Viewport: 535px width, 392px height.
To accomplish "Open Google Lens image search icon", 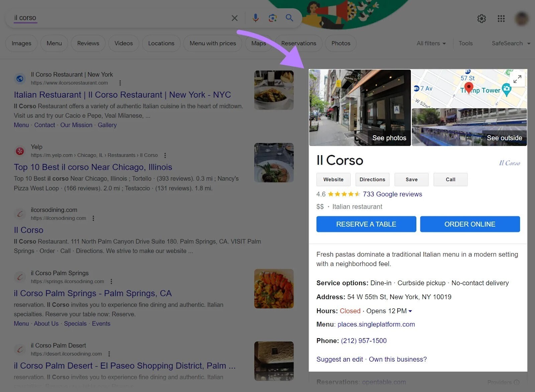I will pos(273,18).
